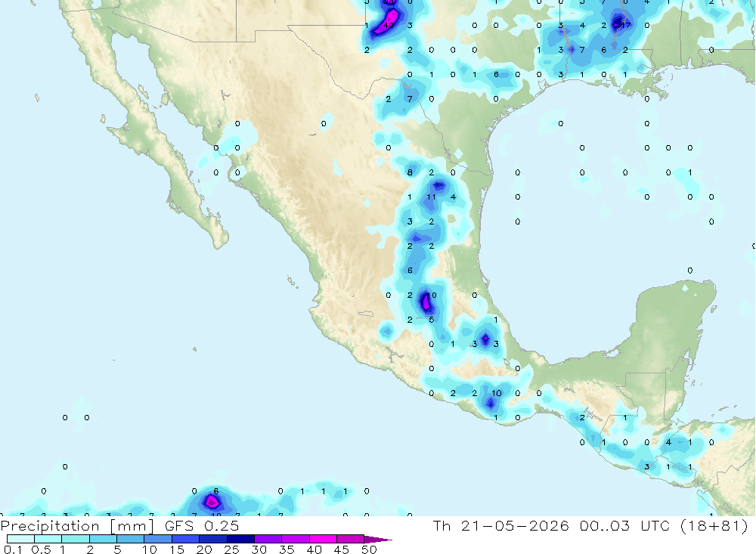This screenshot has width=756, height=554.
Task: Click the '40' value on the magenta cell
Action: 389,26
